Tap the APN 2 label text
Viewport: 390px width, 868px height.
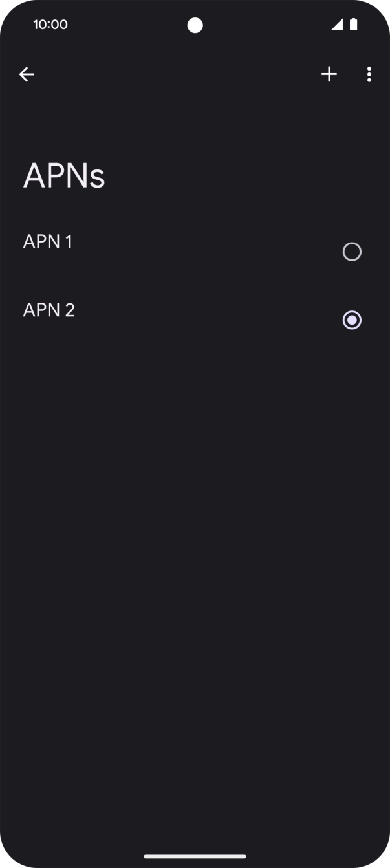[49, 309]
